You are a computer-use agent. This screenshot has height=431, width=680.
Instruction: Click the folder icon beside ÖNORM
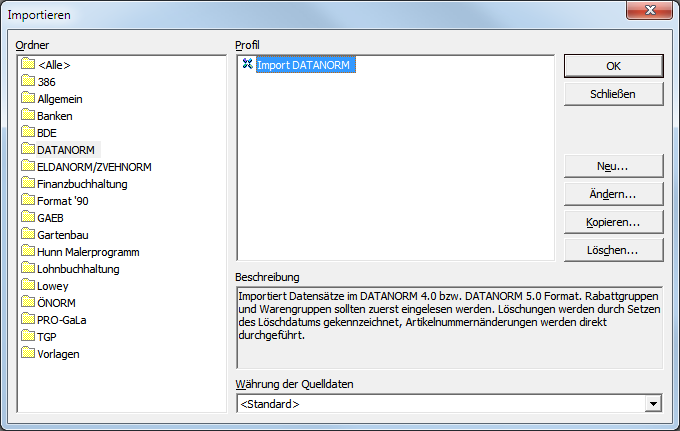pos(27,303)
